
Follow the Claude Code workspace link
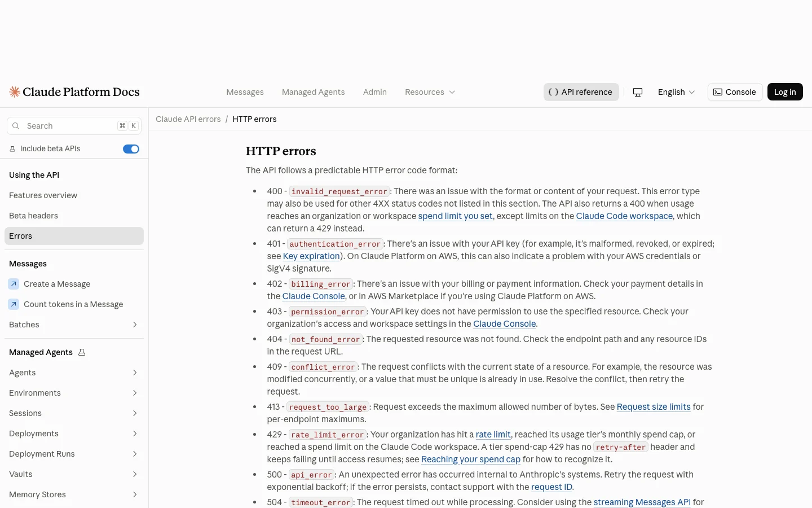pos(624,216)
